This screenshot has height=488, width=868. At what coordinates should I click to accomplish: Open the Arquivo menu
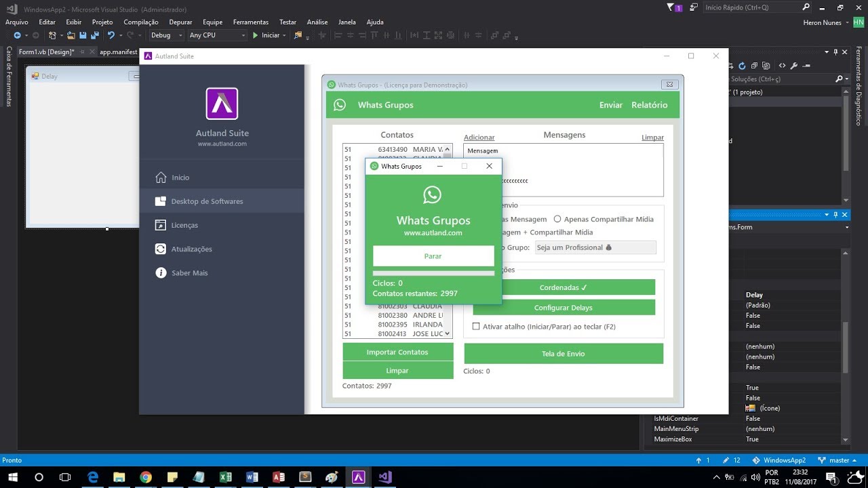[17, 22]
